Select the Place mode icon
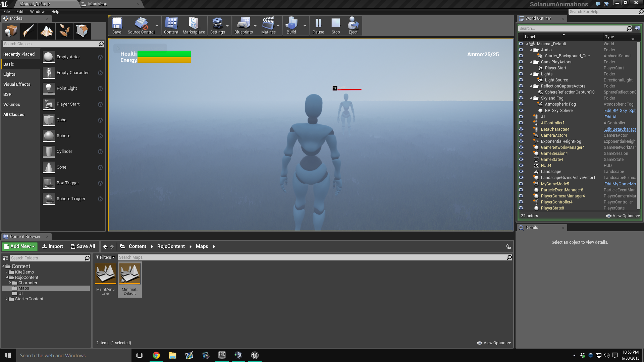Screen dimensions: 644x362 11,31
